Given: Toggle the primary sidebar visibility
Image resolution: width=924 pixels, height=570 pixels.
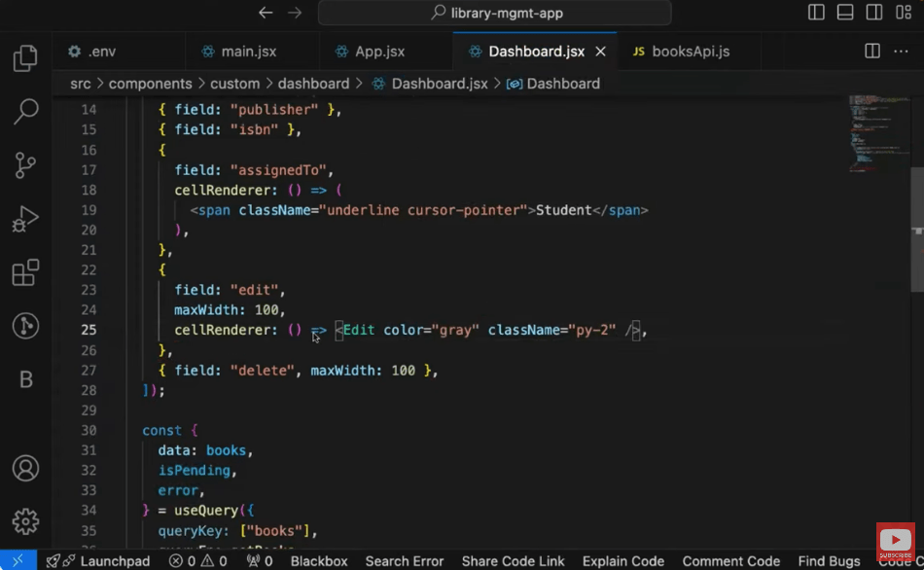Looking at the screenshot, I should [815, 13].
